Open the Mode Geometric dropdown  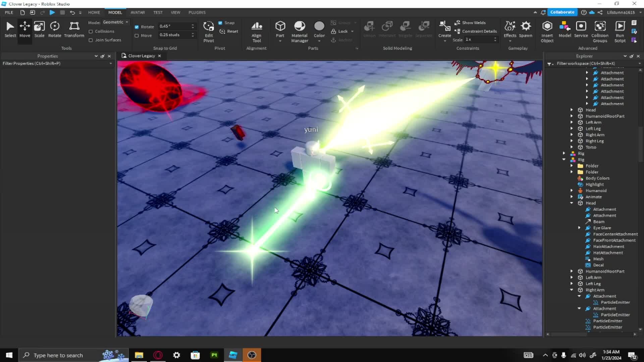tap(115, 22)
